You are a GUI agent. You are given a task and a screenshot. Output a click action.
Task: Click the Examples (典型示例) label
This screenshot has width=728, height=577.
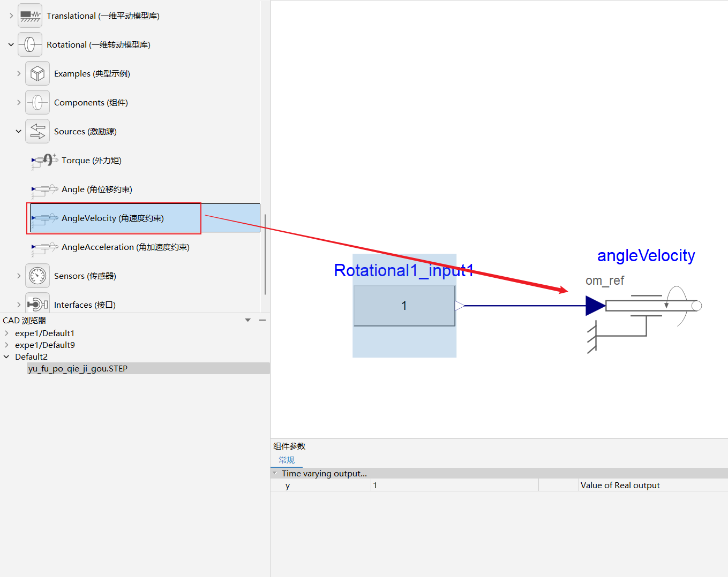92,74
